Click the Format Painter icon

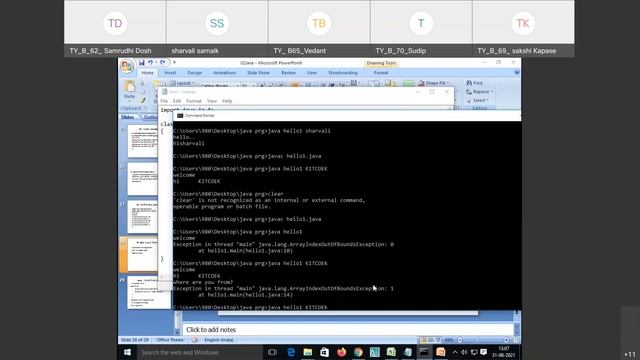pyautogui.click(x=142, y=100)
